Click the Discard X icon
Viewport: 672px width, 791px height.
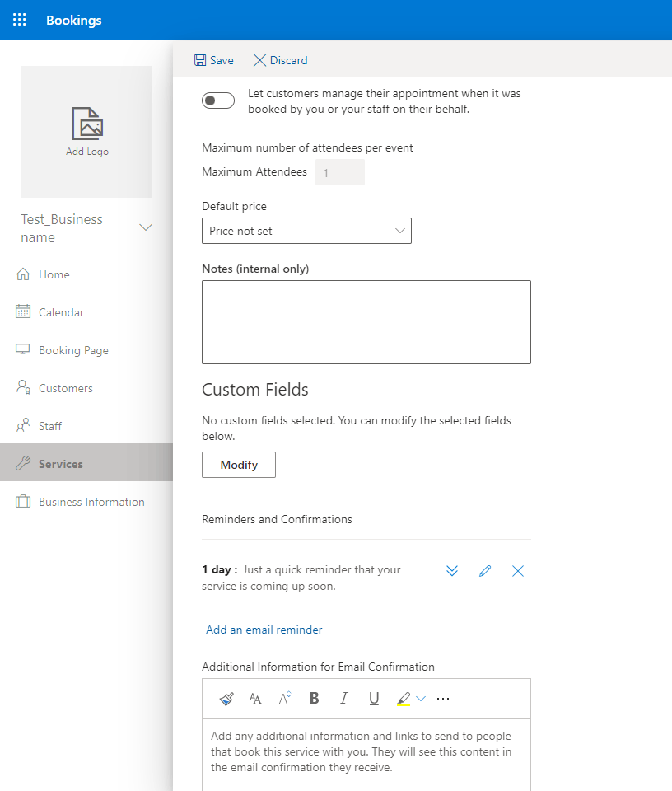(259, 60)
